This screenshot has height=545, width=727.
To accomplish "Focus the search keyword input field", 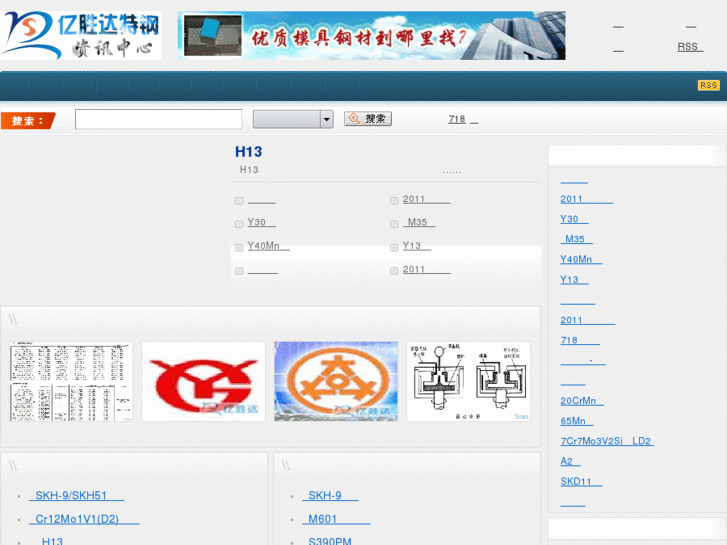I will (159, 119).
